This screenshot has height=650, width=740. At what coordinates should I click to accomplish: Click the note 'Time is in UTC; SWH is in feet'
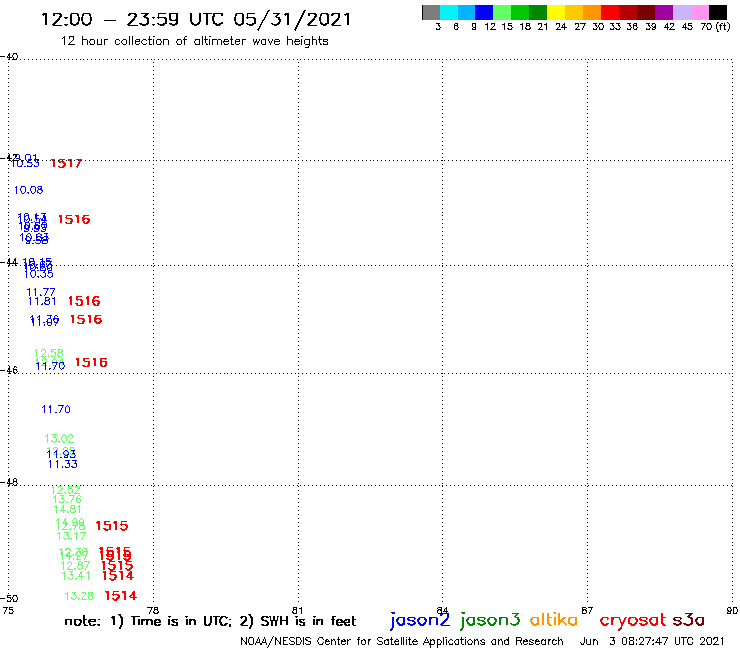pyautogui.click(x=210, y=621)
